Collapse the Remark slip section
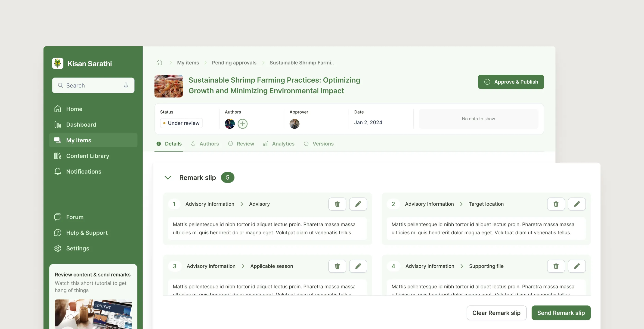 tap(168, 177)
